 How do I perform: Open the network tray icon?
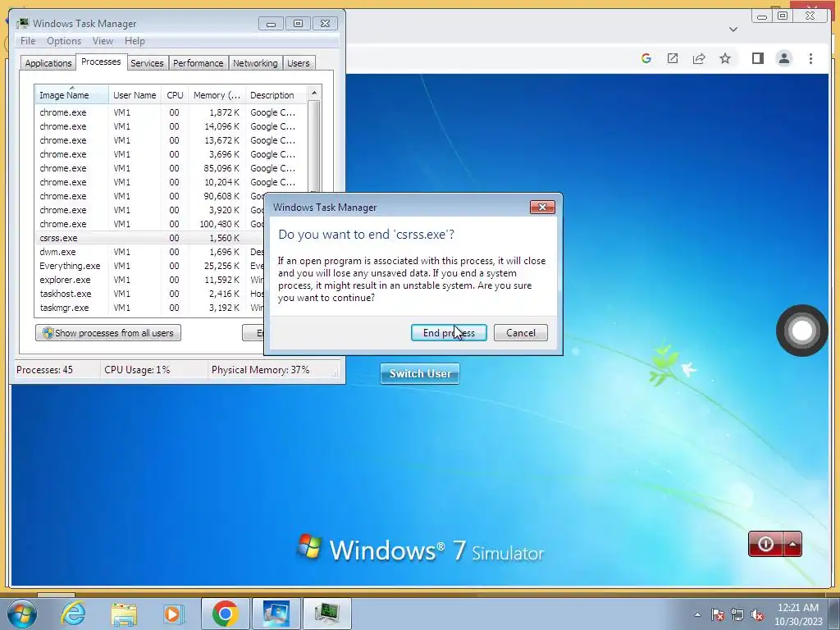coord(737,614)
